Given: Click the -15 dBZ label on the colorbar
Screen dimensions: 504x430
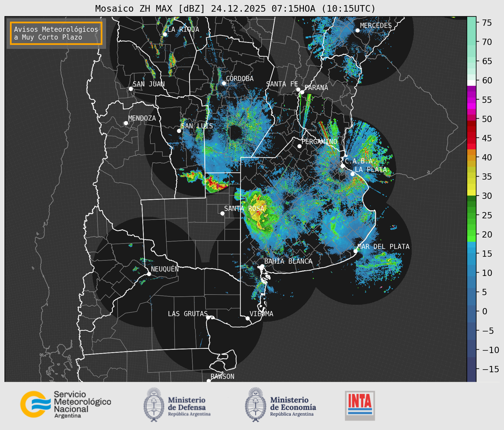Looking at the screenshot, I should tap(491, 369).
